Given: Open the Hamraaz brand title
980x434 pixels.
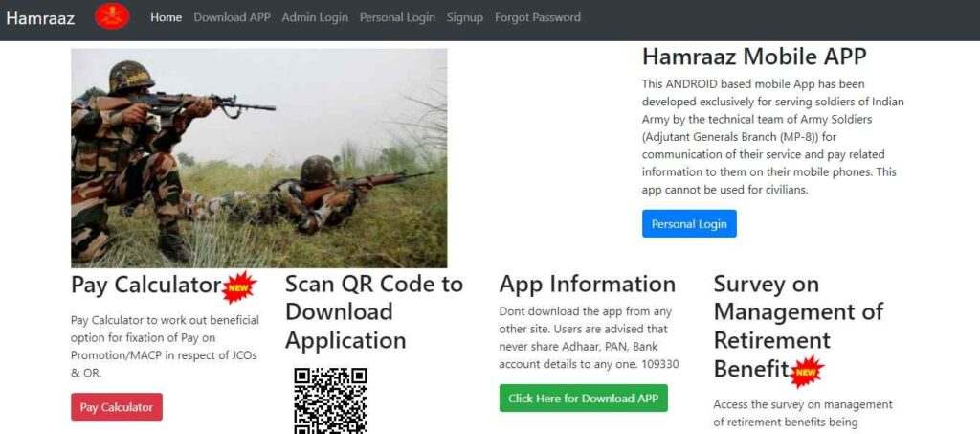Looking at the screenshot, I should [x=40, y=17].
